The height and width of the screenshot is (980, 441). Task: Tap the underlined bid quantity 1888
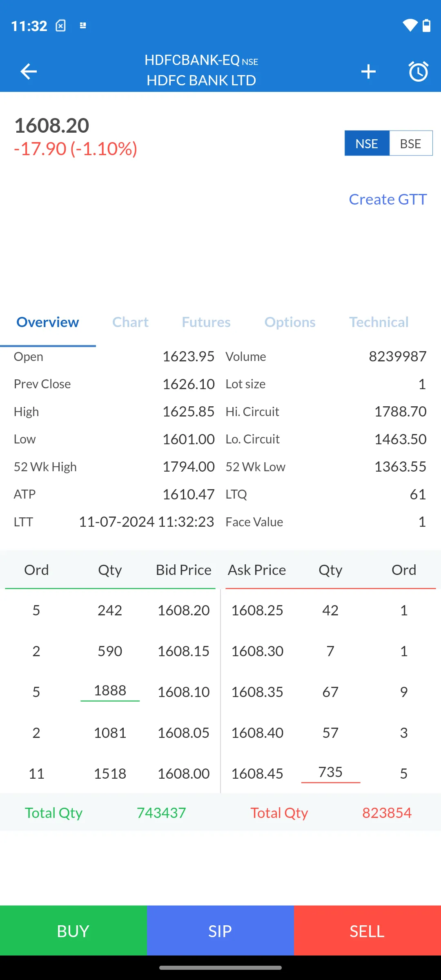point(110,691)
